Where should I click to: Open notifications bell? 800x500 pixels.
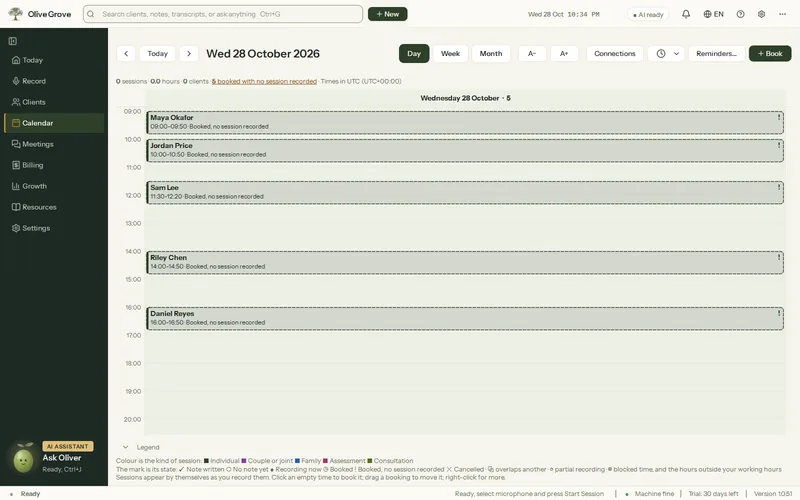pyautogui.click(x=686, y=14)
